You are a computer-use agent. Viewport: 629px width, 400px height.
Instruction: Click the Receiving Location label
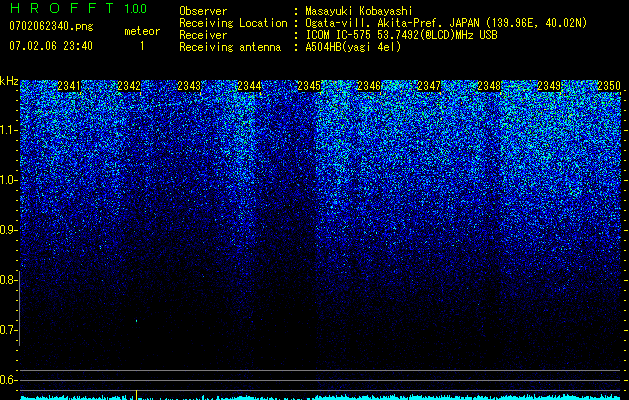pyautogui.click(x=233, y=23)
